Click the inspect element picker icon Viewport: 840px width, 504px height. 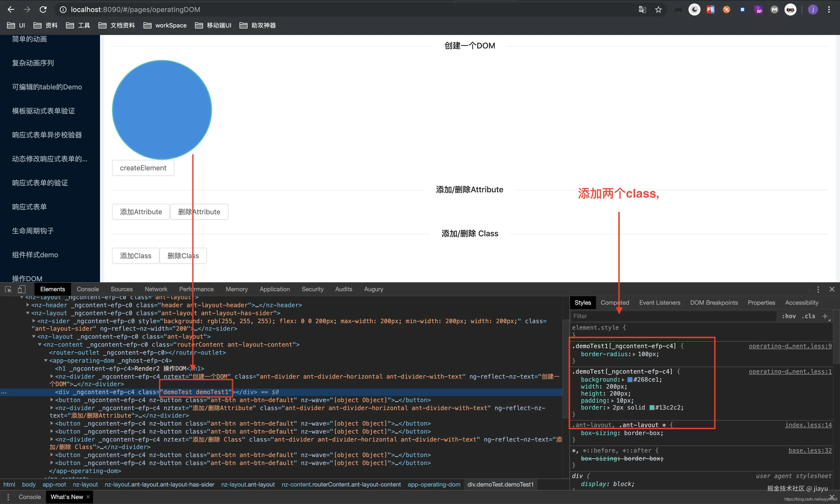point(8,289)
